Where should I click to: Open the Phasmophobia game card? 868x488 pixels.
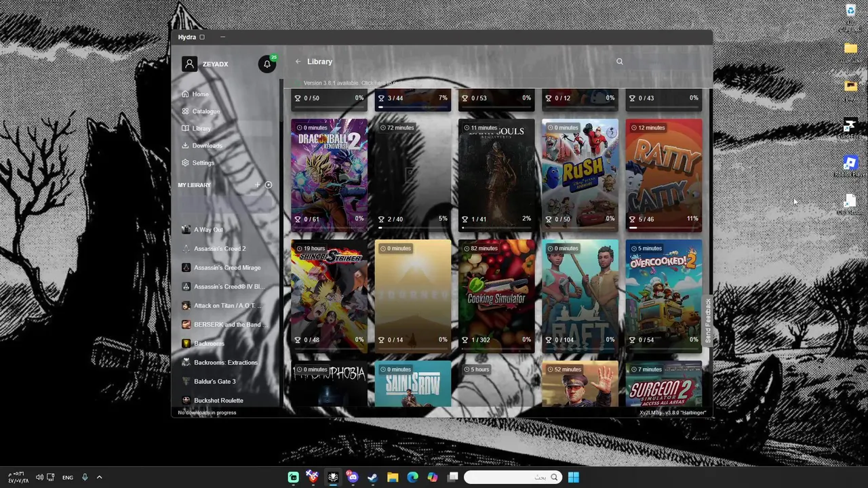[329, 384]
